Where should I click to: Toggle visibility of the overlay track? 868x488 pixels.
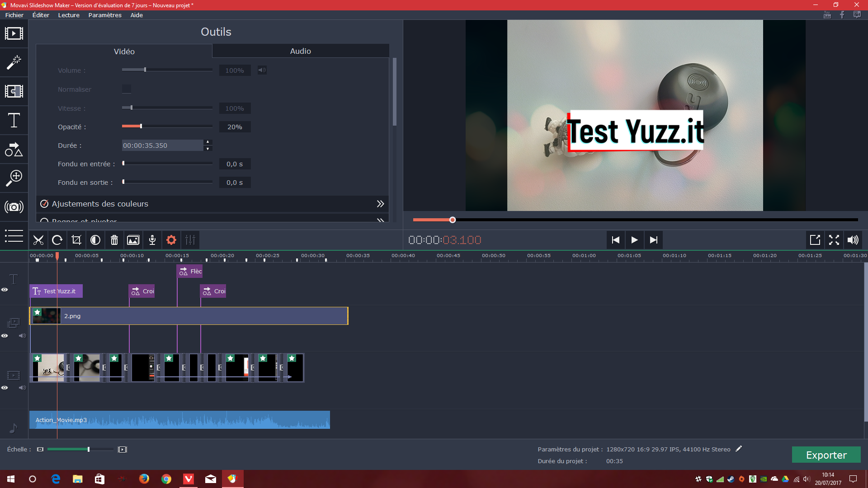pyautogui.click(x=5, y=336)
